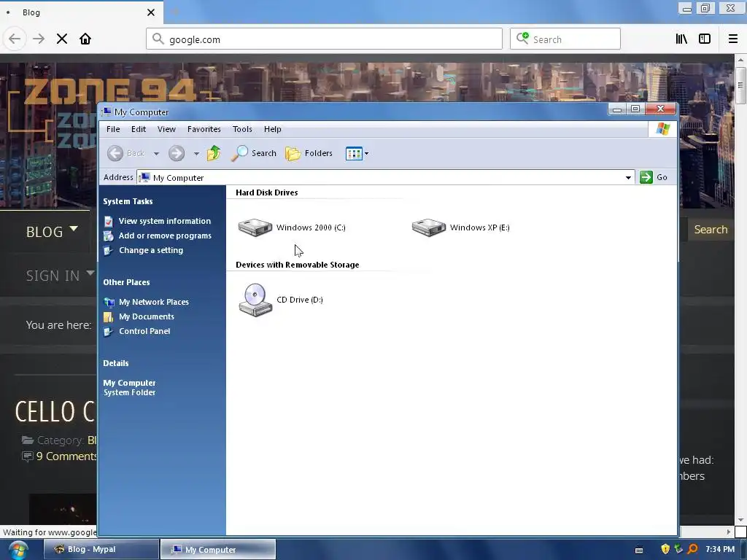The image size is (747, 560).
Task: Click the explorer Search magnifier button
Action: (253, 153)
